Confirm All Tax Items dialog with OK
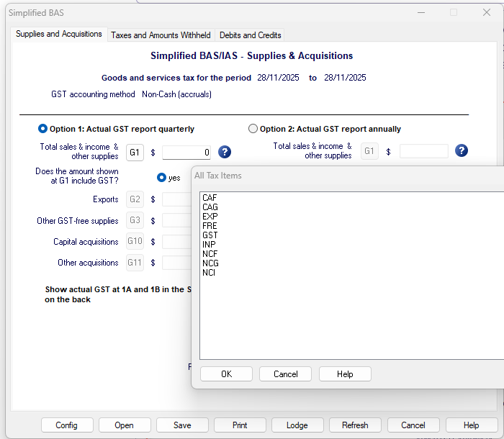 226,374
